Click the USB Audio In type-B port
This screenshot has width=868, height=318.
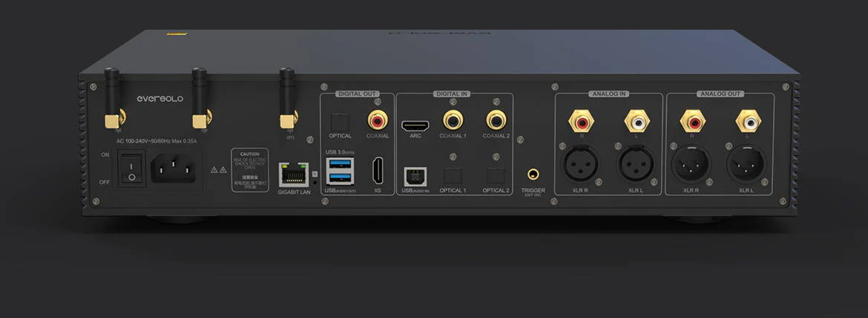pyautogui.click(x=415, y=176)
